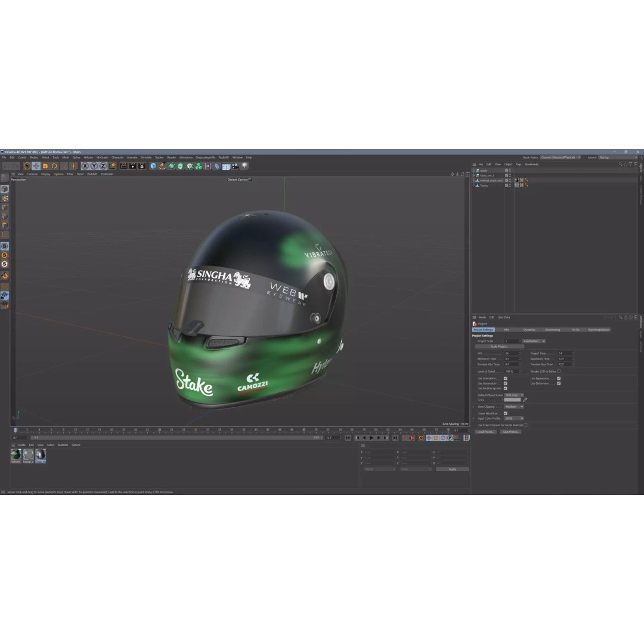Expand the View Clipping disclosure arrow
The width and height of the screenshot is (644, 644).
[x=473, y=407]
